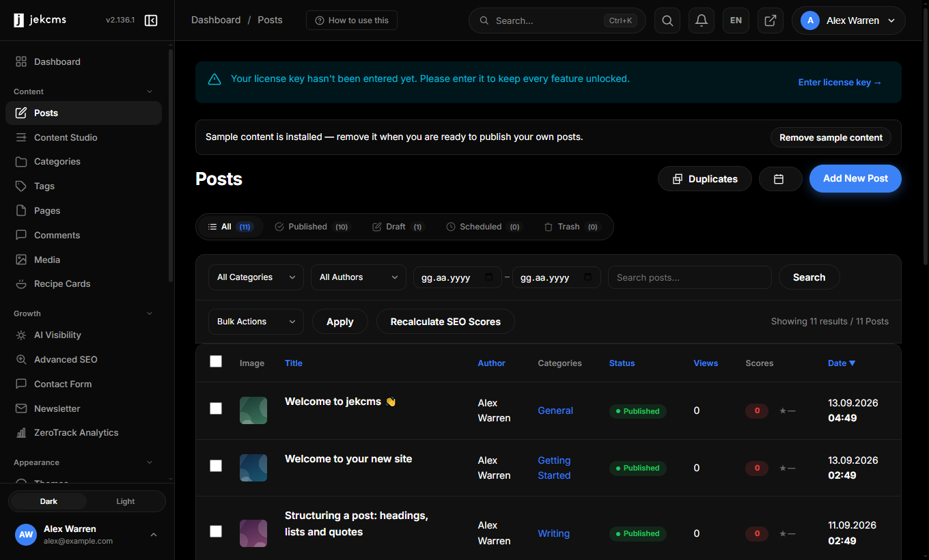Click the Media image icon
This screenshot has height=560, width=929.
pos(21,260)
